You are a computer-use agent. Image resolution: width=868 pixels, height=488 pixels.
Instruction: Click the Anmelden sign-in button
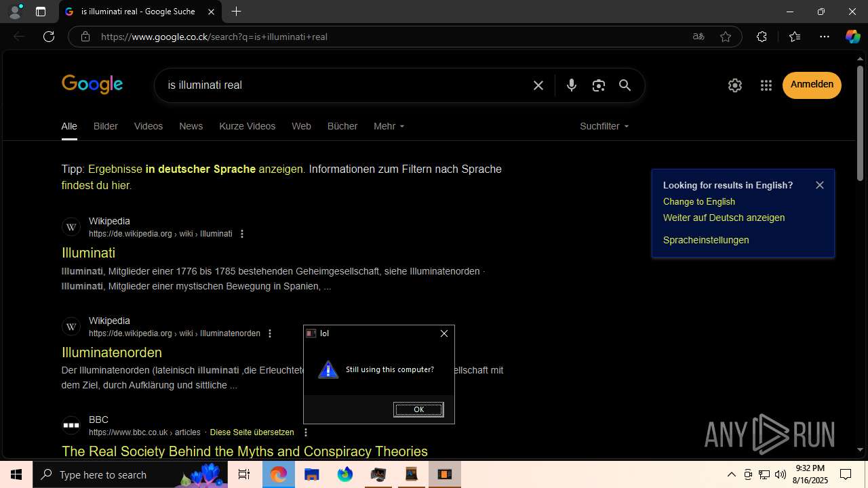(x=812, y=85)
